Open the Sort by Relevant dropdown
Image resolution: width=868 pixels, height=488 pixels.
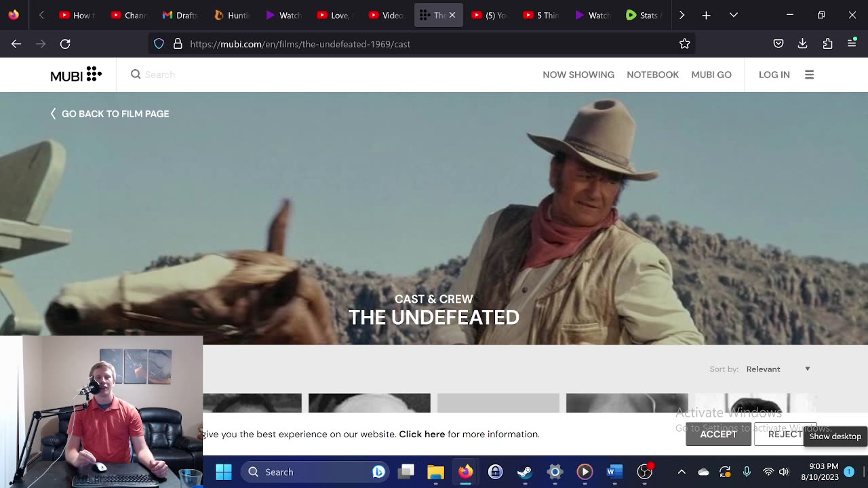(778, 369)
